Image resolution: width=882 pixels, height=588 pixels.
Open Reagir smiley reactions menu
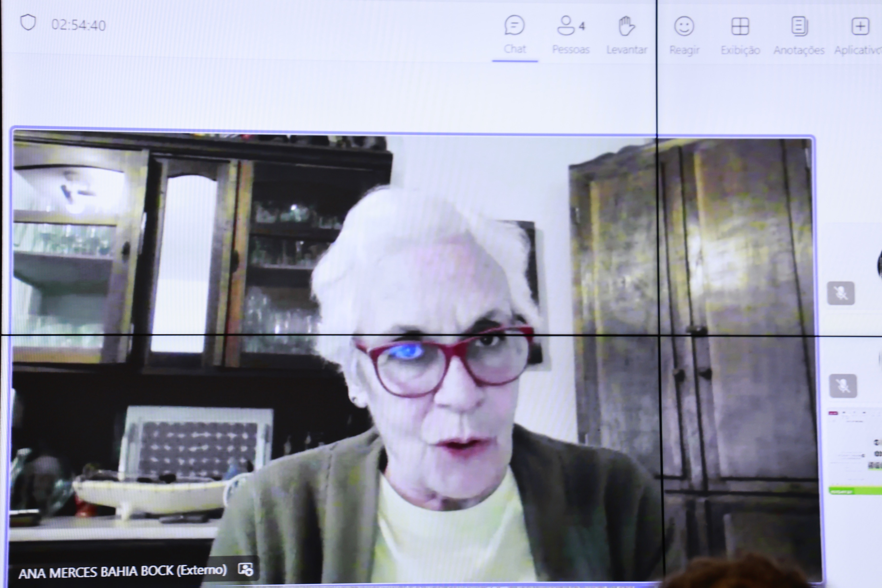tap(684, 26)
